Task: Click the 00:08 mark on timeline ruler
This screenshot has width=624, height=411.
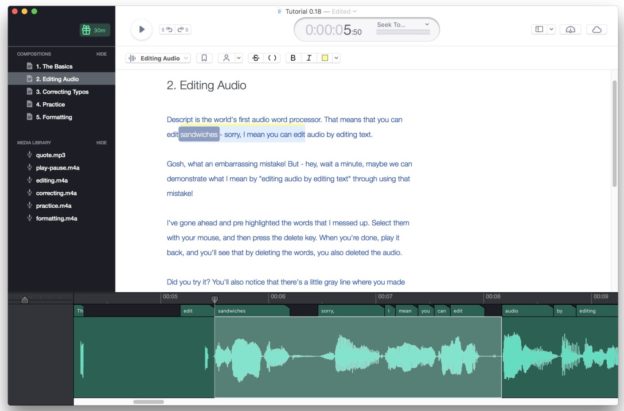Action: [493, 297]
